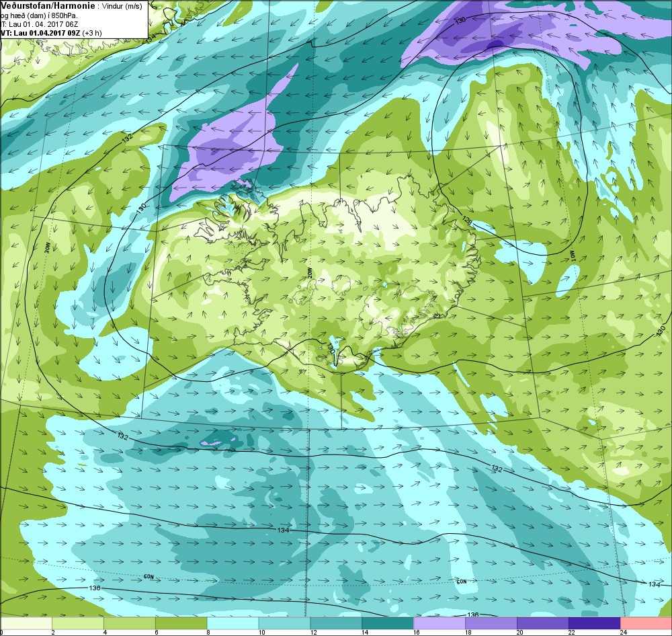672x636 pixels.
Task: Select the legend tick label 12
Action: click(313, 632)
